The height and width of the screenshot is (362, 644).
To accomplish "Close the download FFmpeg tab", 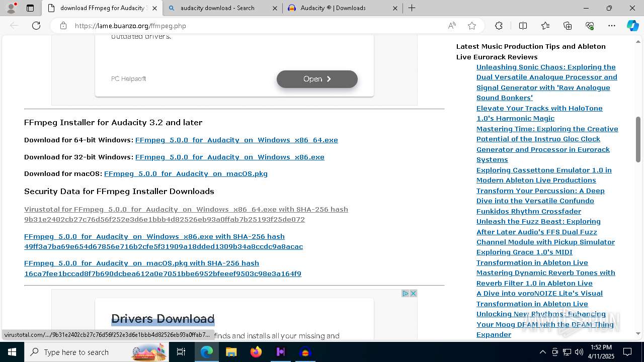I will tap(154, 8).
